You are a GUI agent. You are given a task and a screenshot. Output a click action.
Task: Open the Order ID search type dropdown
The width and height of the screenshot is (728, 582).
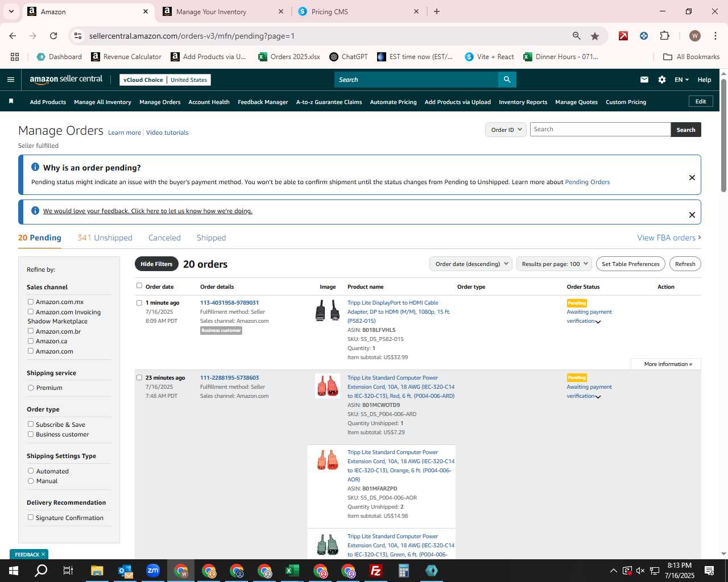[x=506, y=130]
